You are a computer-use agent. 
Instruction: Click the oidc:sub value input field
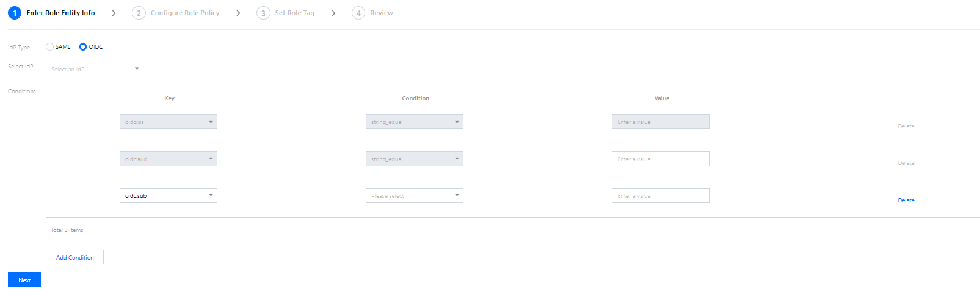(x=660, y=195)
